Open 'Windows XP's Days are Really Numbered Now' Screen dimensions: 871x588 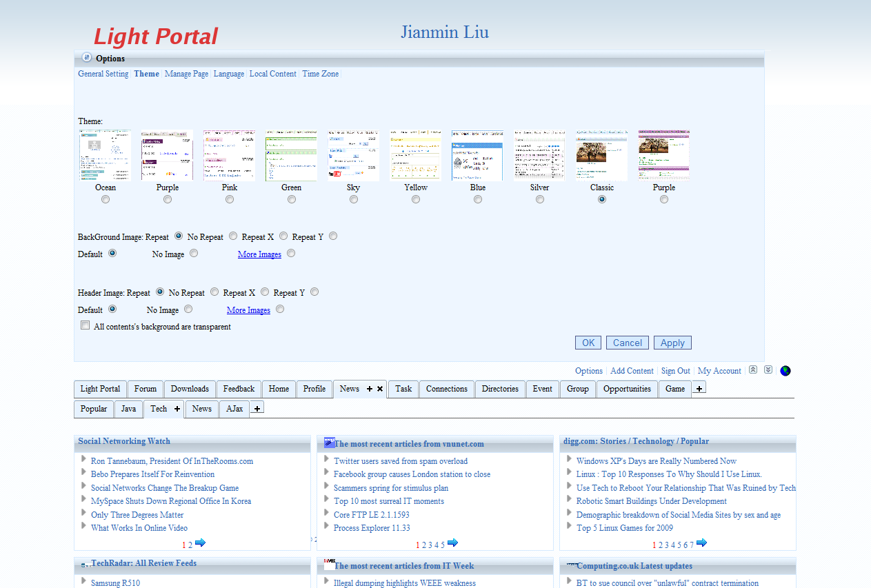[657, 461]
